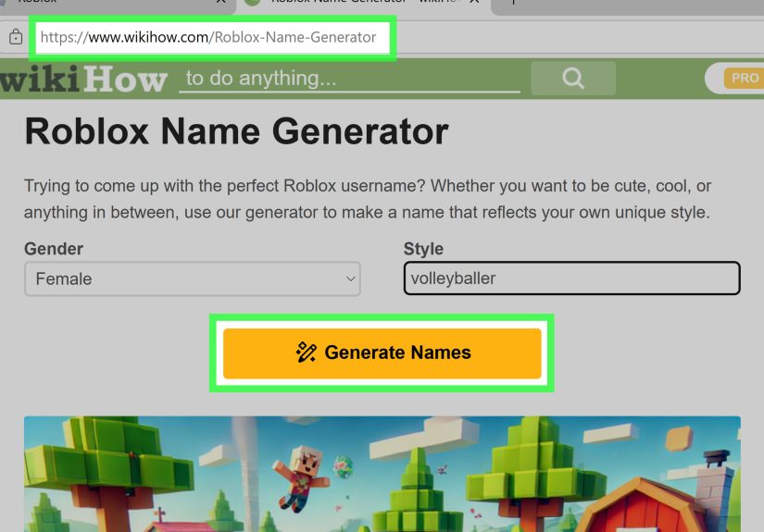Focus the 'to do anything...' search field
The height and width of the screenshot is (532, 764).
coord(349,79)
